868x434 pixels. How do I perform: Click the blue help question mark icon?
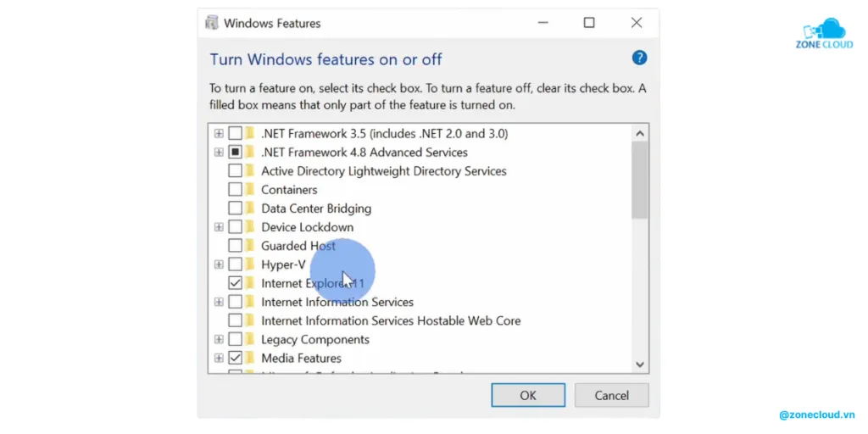point(640,58)
